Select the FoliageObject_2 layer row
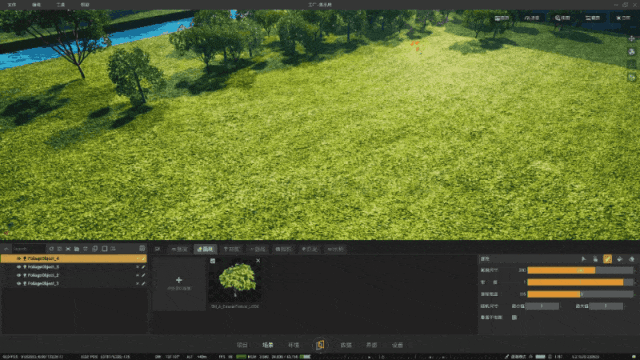 74,275
